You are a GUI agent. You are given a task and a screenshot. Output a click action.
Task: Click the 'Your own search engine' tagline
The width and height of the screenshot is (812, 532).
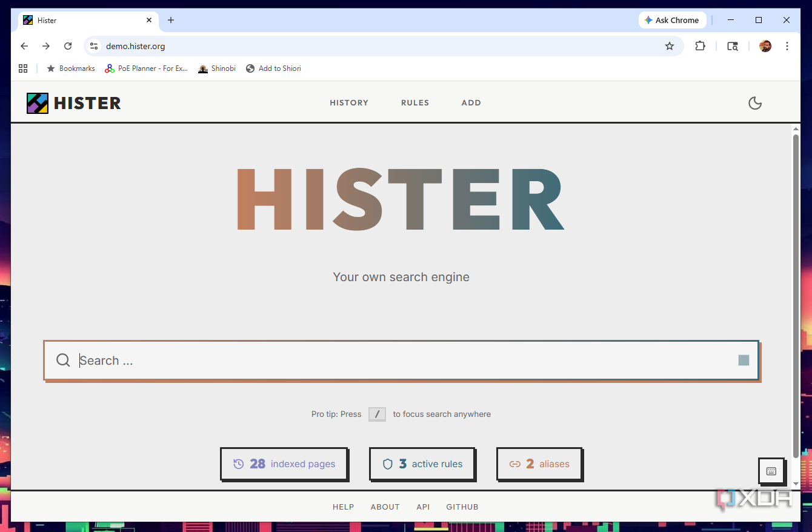click(x=401, y=277)
